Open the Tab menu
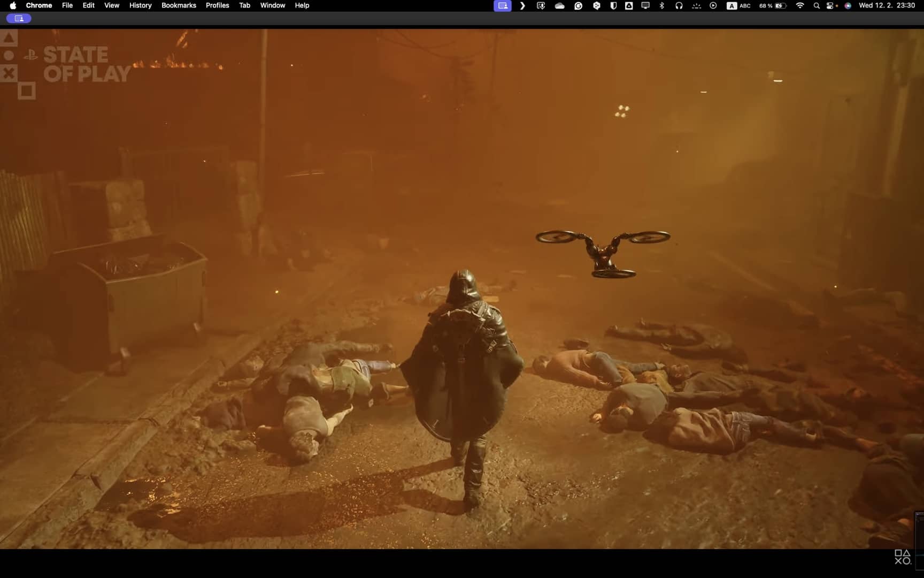Image resolution: width=924 pixels, height=578 pixels. pos(245,5)
